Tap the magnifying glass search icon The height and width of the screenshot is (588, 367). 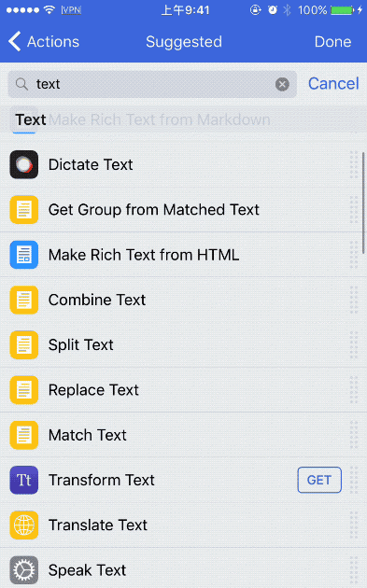pos(21,84)
